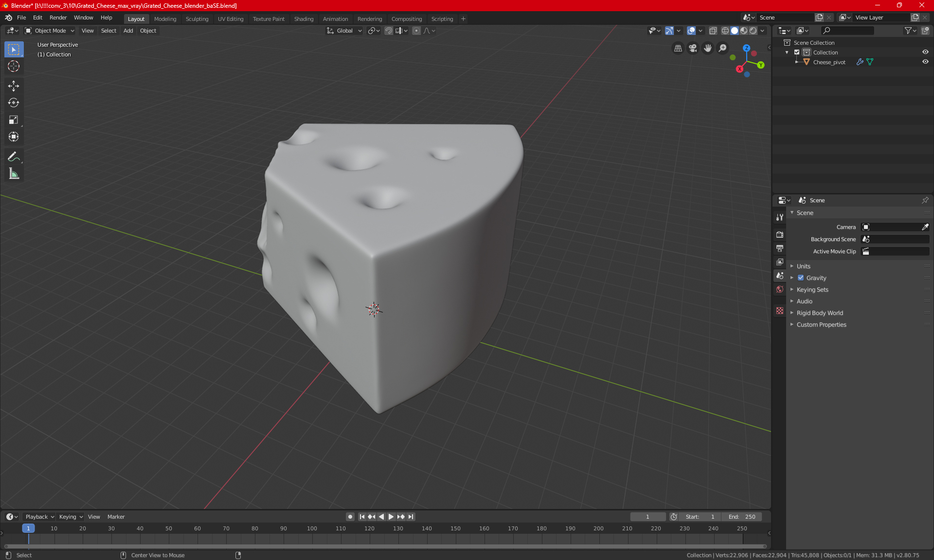934x560 pixels.
Task: Uncheck the Gravity checkbox
Action: click(x=801, y=278)
